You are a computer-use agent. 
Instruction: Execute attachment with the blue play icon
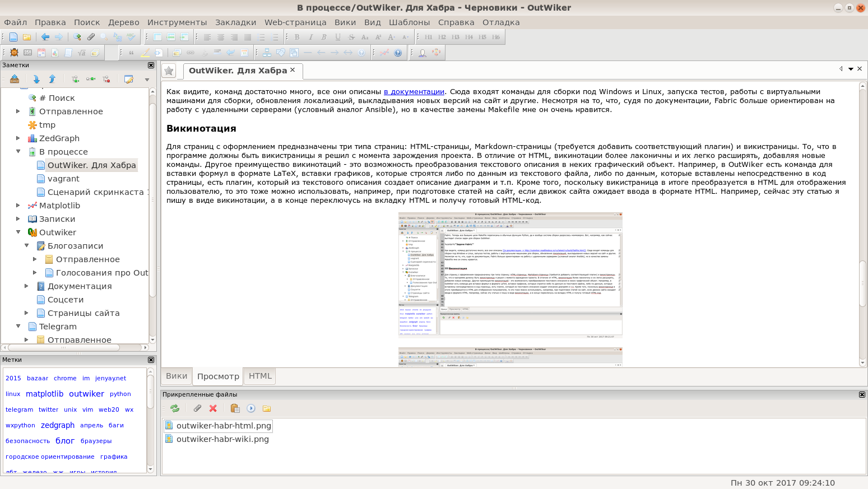point(251,408)
